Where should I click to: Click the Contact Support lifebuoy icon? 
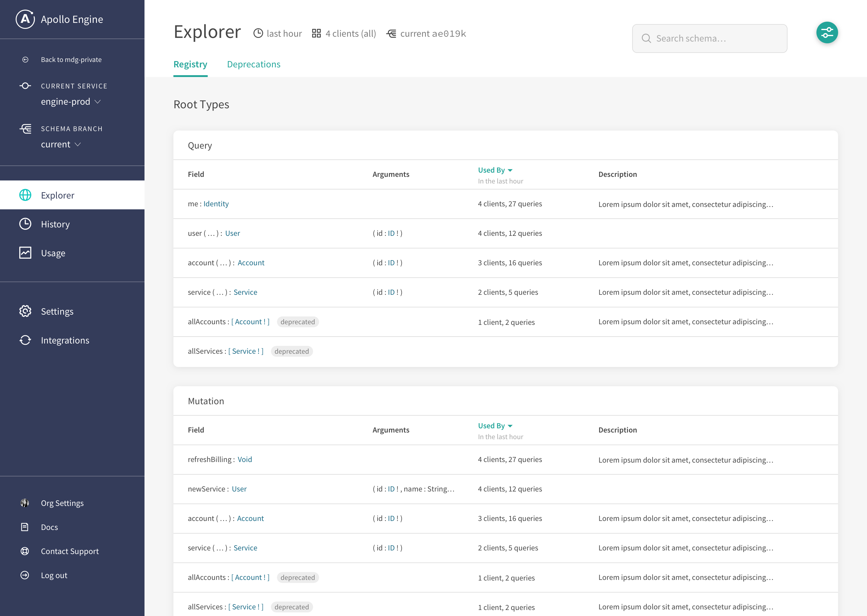point(25,551)
